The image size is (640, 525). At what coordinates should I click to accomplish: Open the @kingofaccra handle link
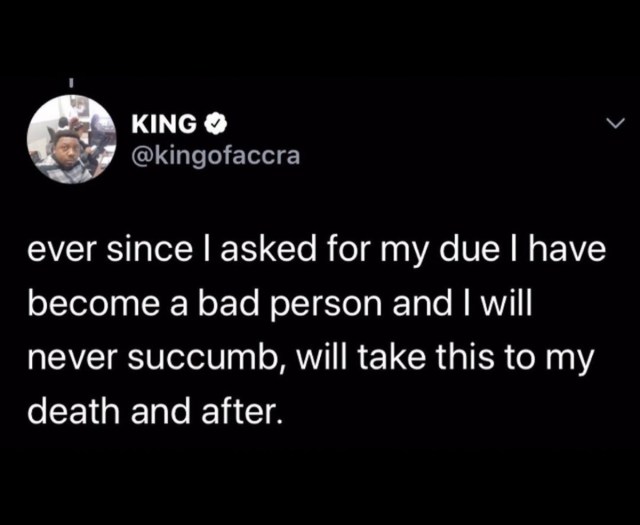(216, 155)
